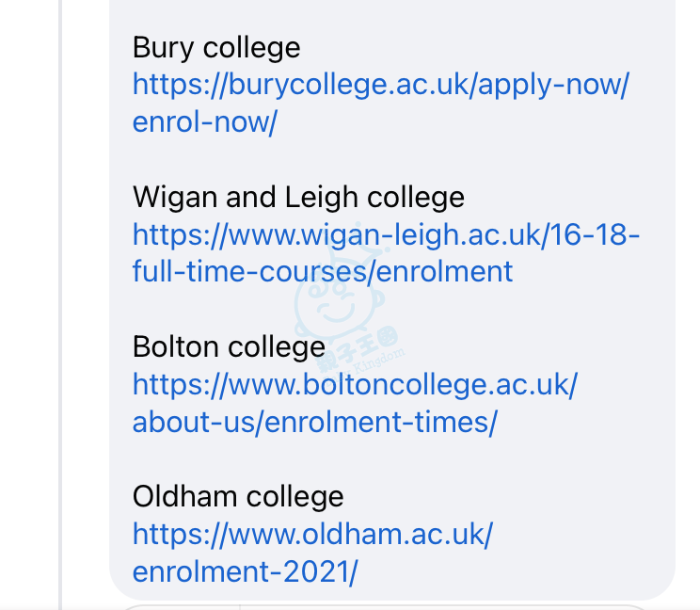Click the empty space above 'Bury college'
700x610 pixels.
tap(392, 16)
